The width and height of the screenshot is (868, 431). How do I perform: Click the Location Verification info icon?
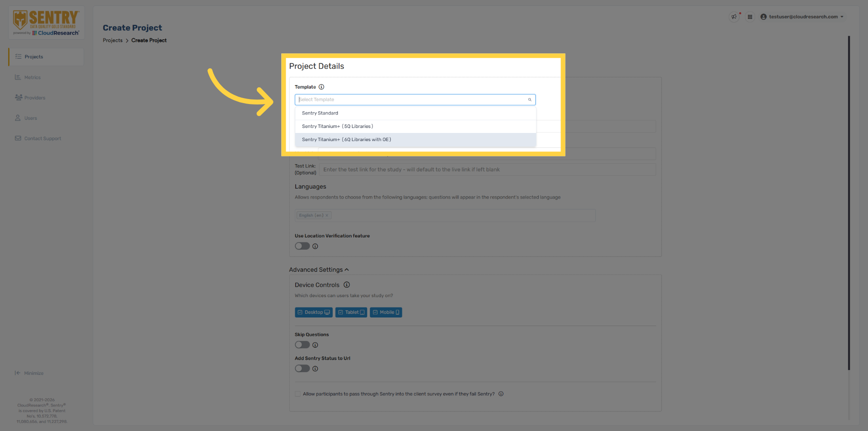[315, 246]
